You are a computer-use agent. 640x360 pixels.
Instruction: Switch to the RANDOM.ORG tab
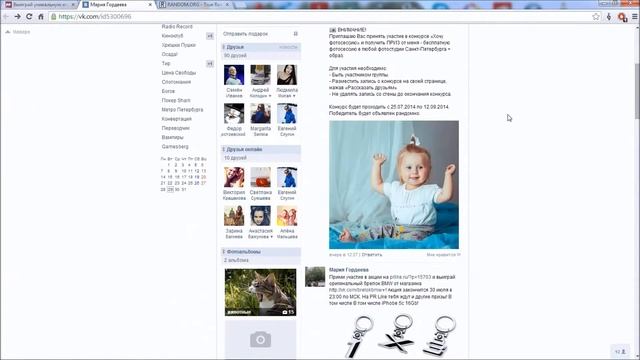(x=194, y=4)
